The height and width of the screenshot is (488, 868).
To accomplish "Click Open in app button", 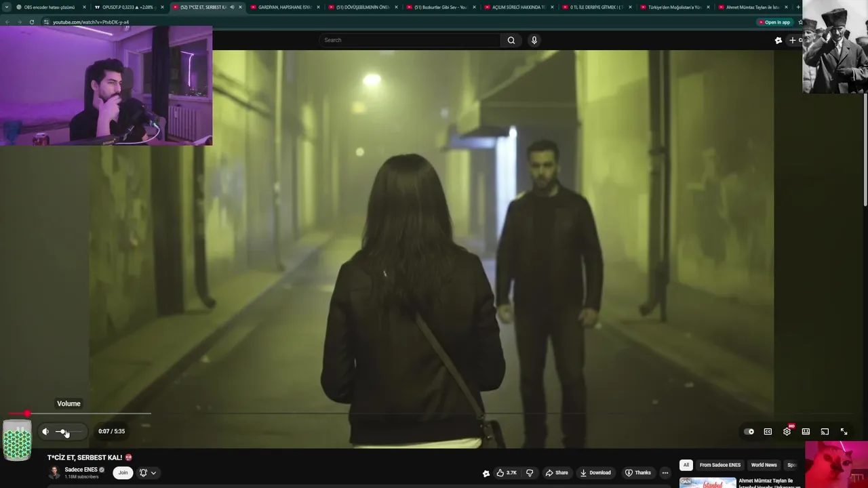I will (x=774, y=22).
